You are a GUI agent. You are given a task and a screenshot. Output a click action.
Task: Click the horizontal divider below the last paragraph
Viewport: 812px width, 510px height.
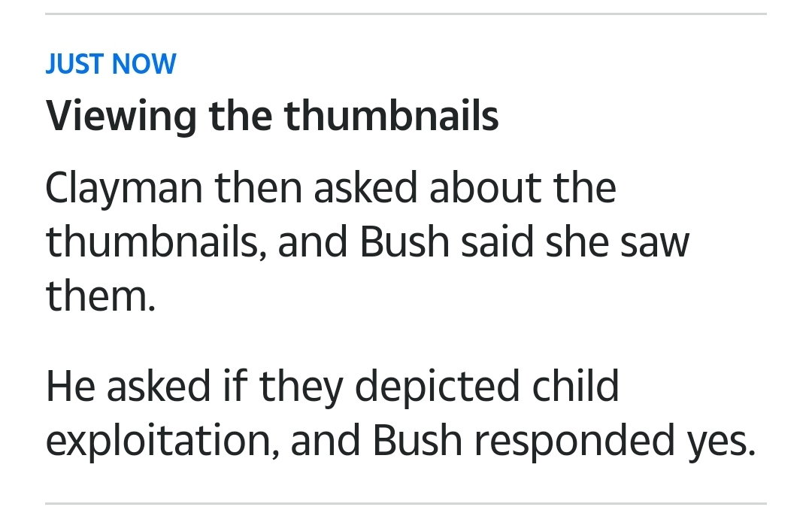click(405, 502)
